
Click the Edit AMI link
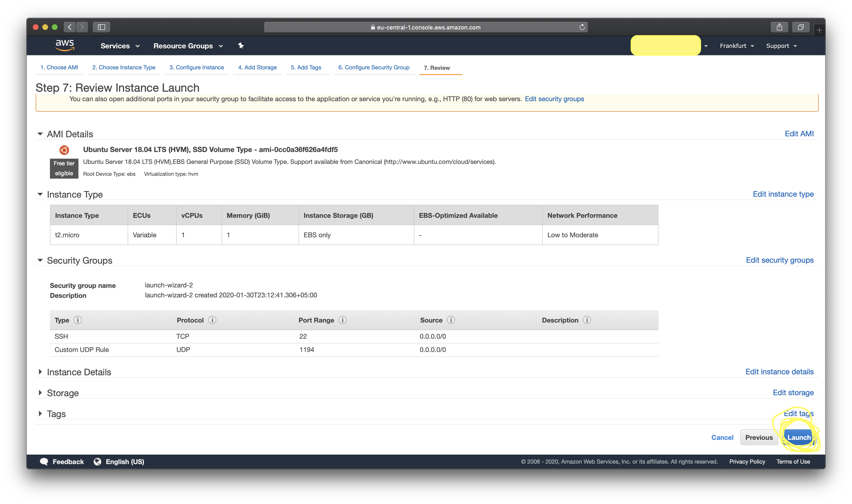coord(799,134)
